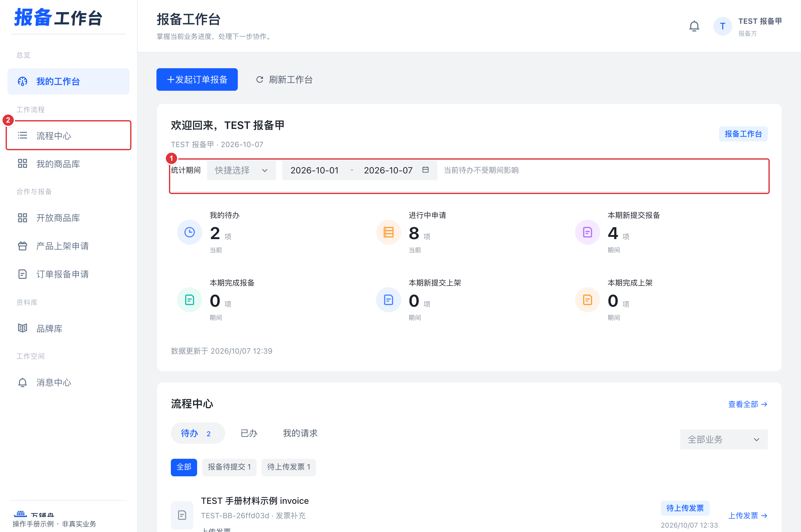The image size is (801, 532).
Task: Click the 消息中心 bell icon in sidebar
Action: [23, 382]
